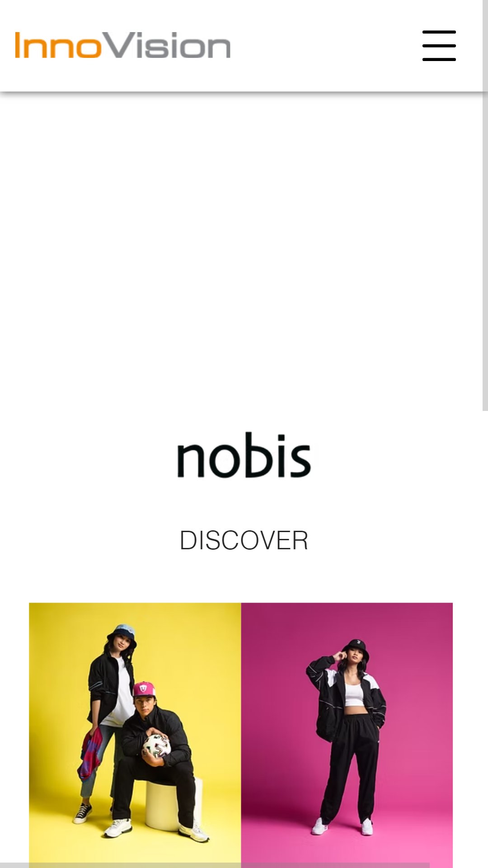Open the hamburger navigation menu

pyautogui.click(x=439, y=46)
